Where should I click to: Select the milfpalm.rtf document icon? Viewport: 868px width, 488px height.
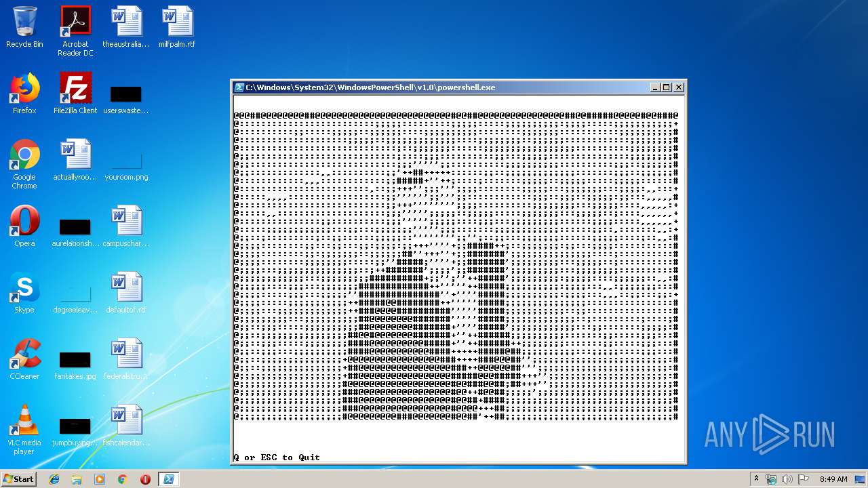click(x=177, y=27)
